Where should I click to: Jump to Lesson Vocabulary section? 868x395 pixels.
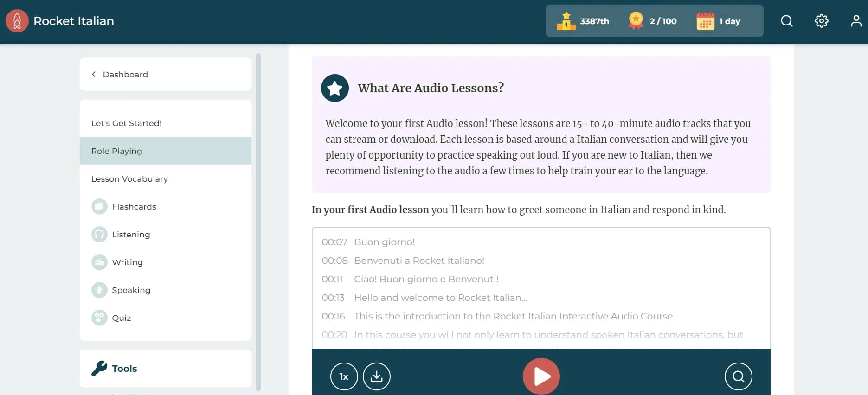click(129, 179)
